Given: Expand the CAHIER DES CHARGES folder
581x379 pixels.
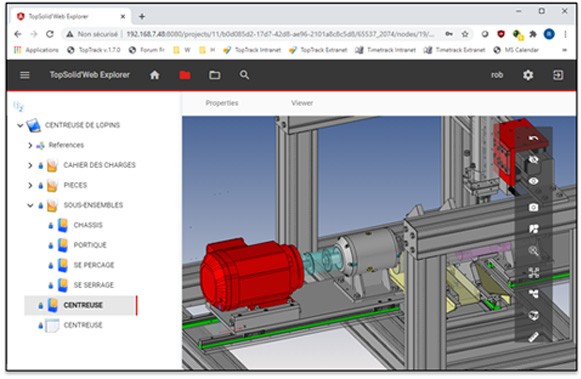Looking at the screenshot, I should pyautogui.click(x=30, y=165).
